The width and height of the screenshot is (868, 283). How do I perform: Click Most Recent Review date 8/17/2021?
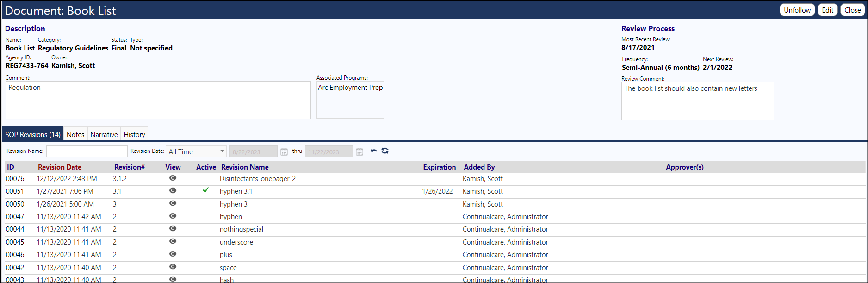[638, 48]
